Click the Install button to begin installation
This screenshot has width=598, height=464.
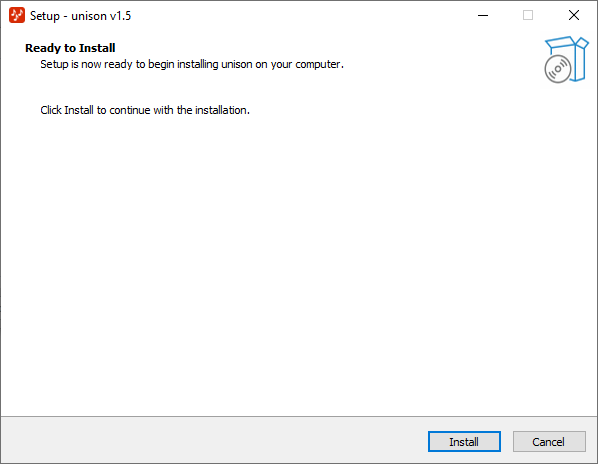point(464,442)
